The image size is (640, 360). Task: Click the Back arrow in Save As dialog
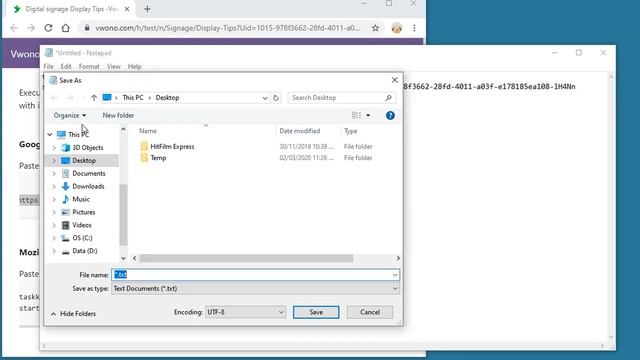point(54,98)
